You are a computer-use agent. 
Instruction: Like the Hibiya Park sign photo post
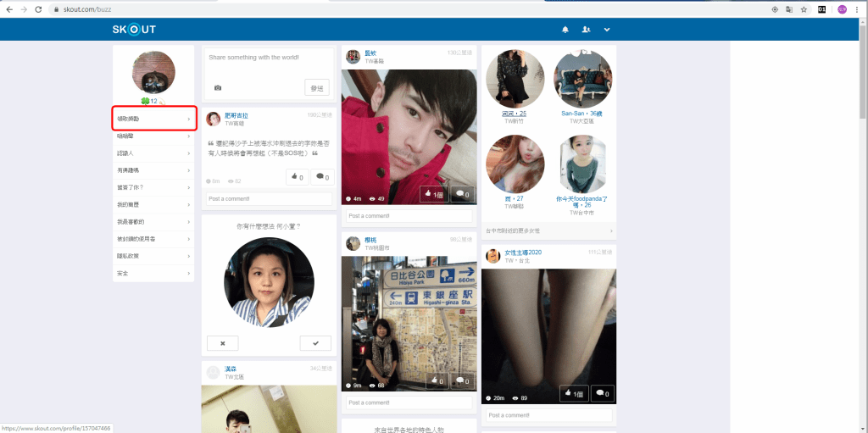pyautogui.click(x=433, y=381)
